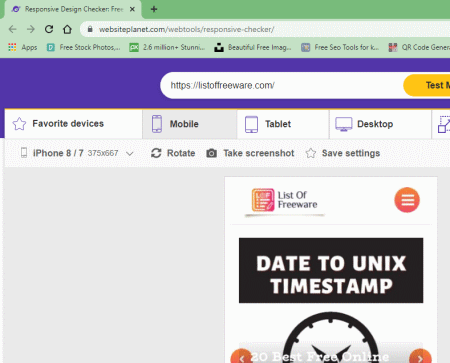Click the site padlock icon

90,29
